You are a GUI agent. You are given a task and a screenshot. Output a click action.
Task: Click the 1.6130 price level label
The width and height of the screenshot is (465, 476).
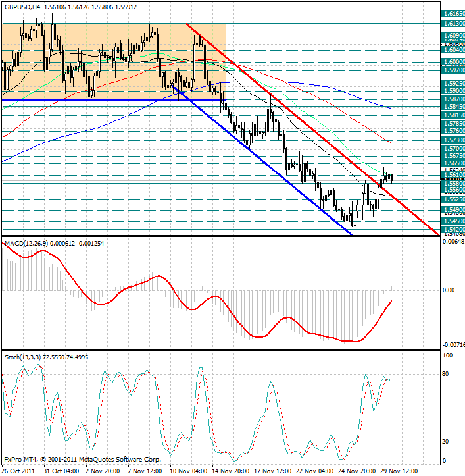coord(453,24)
